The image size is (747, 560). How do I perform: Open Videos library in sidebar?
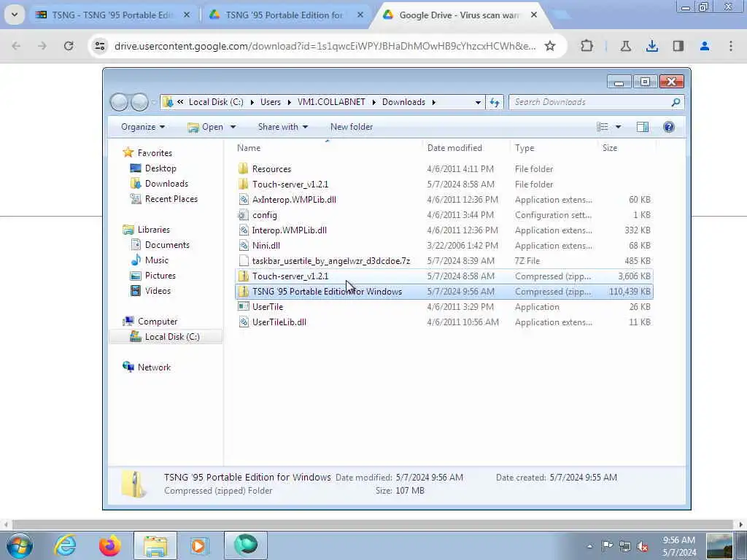[x=158, y=290]
